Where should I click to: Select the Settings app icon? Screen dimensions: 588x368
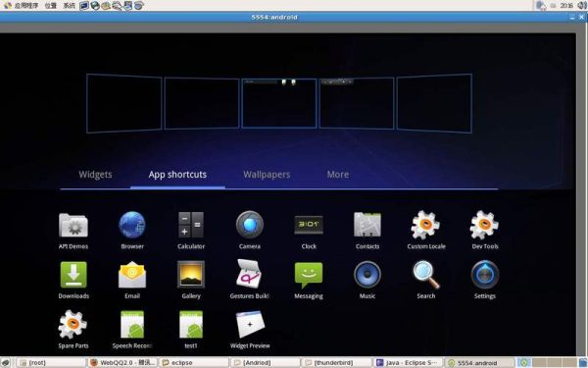[x=484, y=275]
